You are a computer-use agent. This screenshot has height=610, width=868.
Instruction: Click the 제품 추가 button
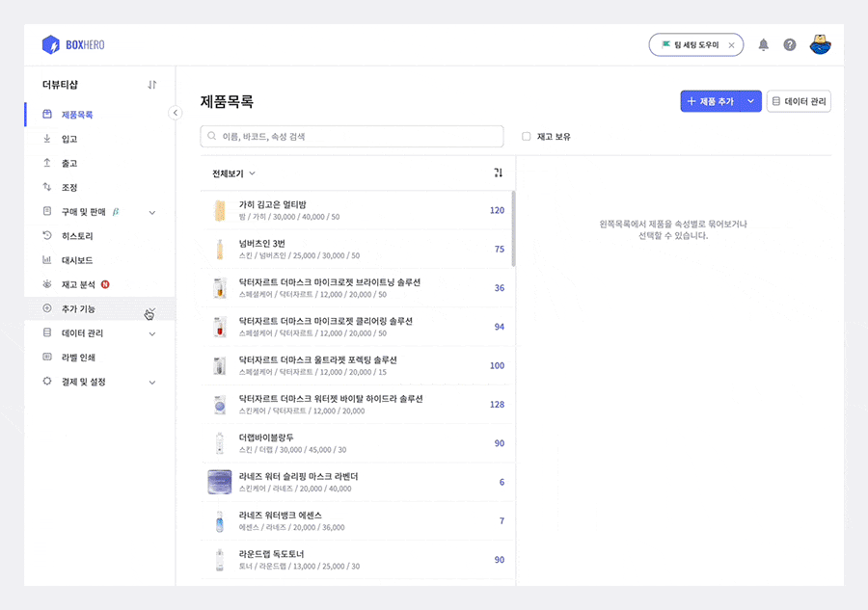click(x=710, y=101)
